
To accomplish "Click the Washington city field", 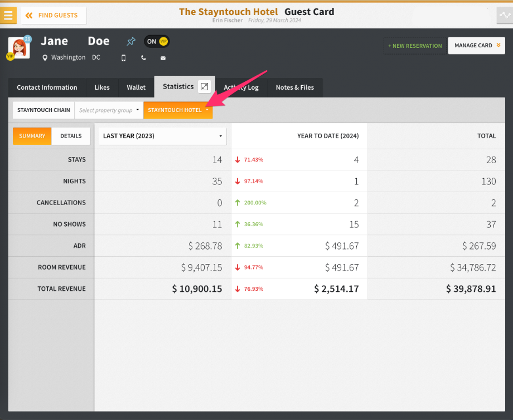I will (69, 57).
